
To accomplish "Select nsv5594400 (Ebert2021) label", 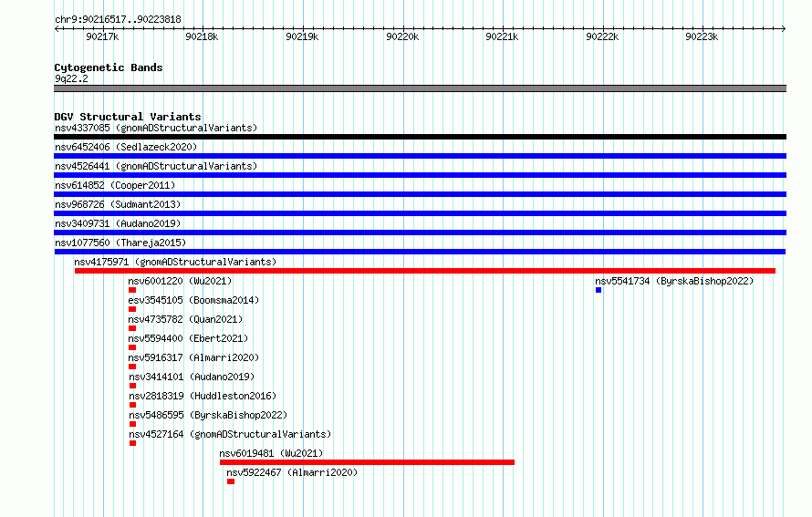I will pyautogui.click(x=188, y=338).
